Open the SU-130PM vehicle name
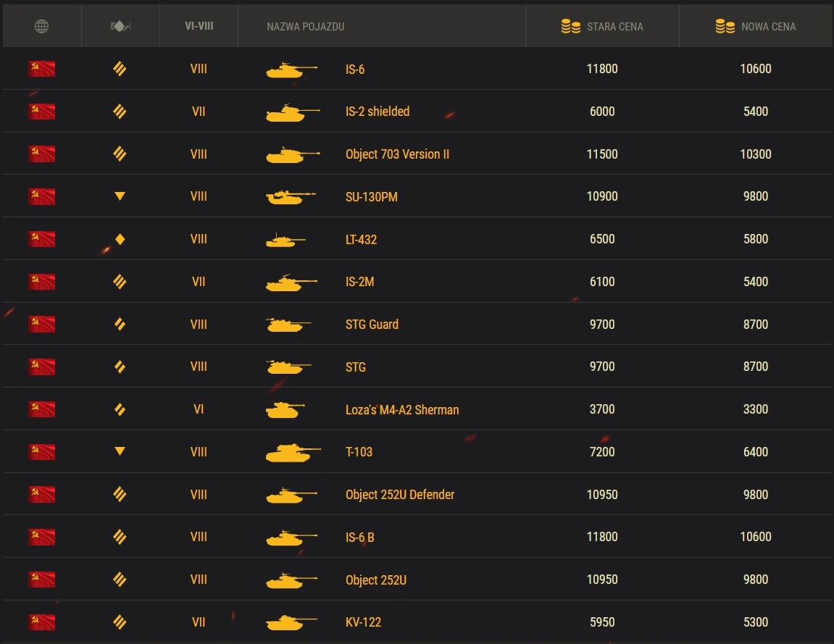This screenshot has width=834, height=644. (371, 197)
